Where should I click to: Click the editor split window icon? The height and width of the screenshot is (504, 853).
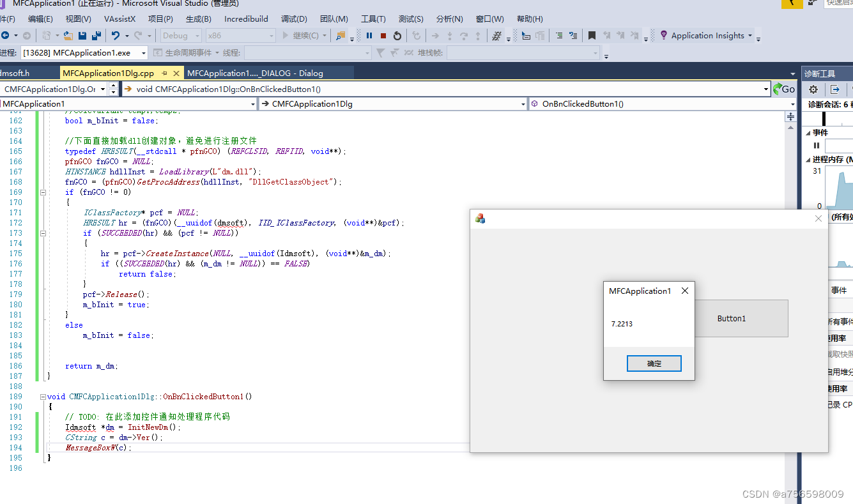click(x=791, y=116)
